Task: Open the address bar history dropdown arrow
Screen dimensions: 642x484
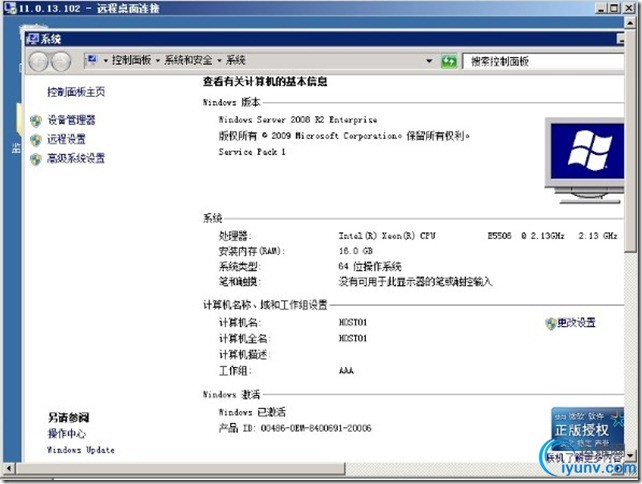Action: 429,61
